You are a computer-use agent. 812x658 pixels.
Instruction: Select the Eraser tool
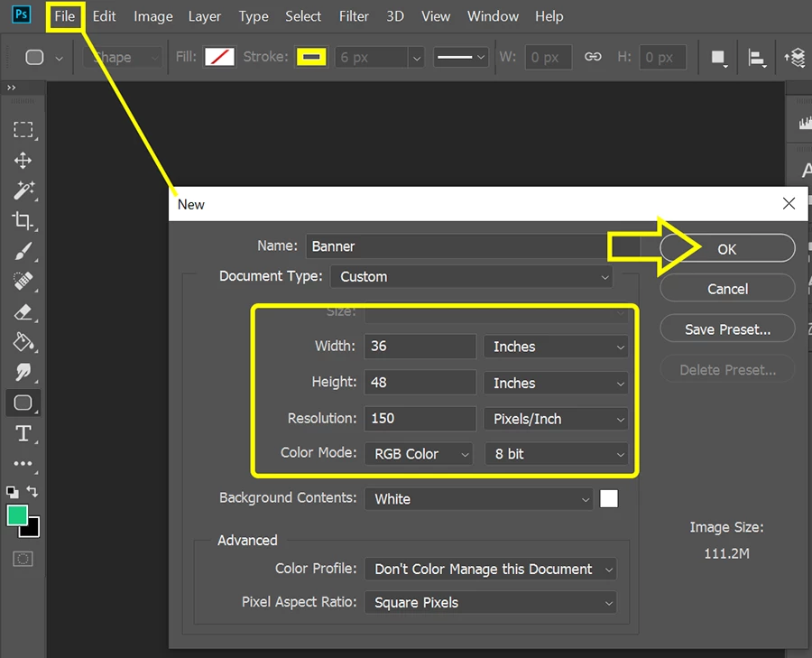[x=23, y=312]
